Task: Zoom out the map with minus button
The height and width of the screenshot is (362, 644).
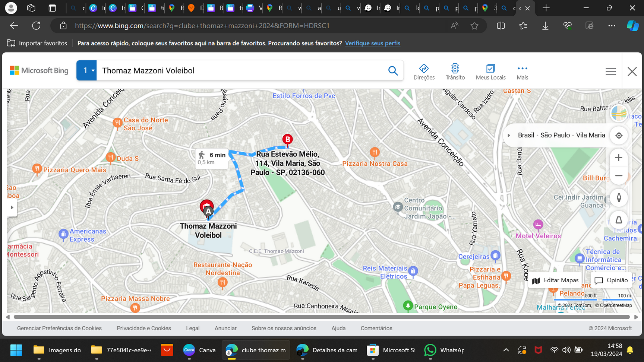Action: pyautogui.click(x=619, y=176)
